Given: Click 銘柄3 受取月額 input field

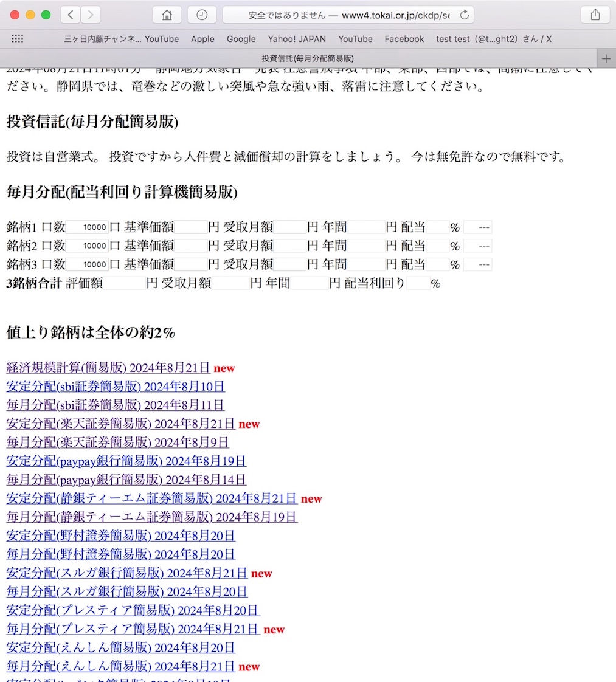Looking at the screenshot, I should [x=289, y=264].
